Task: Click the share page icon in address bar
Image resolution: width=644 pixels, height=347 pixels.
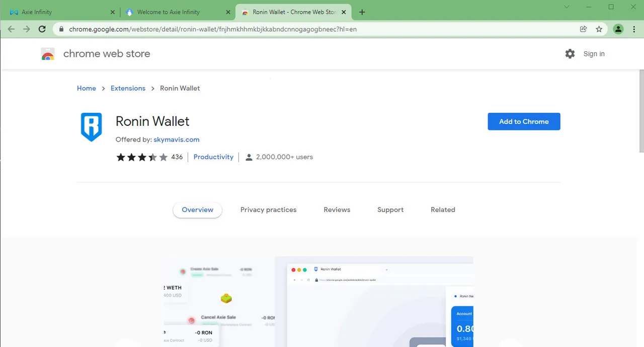Action: point(583,29)
